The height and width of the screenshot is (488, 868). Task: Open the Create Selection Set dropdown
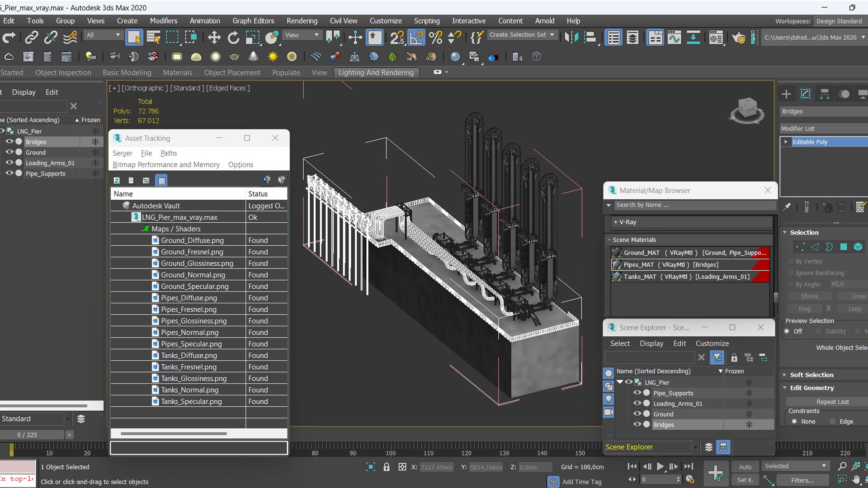tap(522, 35)
